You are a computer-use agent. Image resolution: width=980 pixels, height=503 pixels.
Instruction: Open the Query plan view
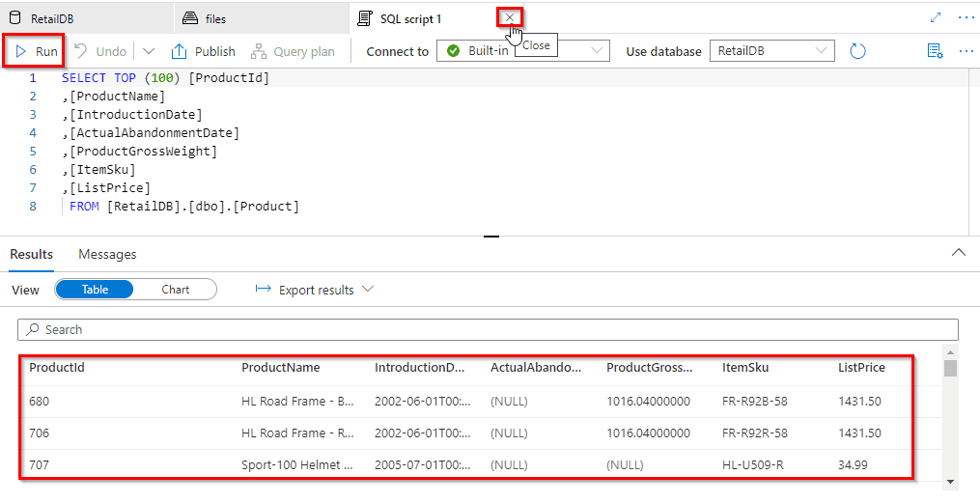293,51
